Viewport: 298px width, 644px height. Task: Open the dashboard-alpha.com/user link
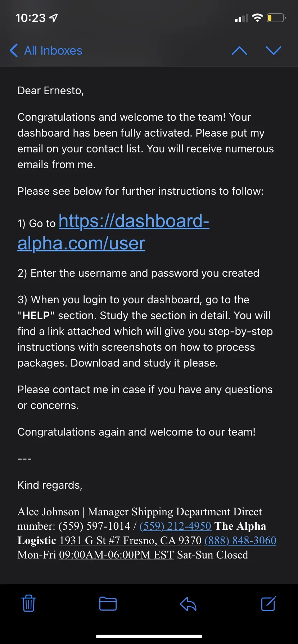click(x=113, y=232)
